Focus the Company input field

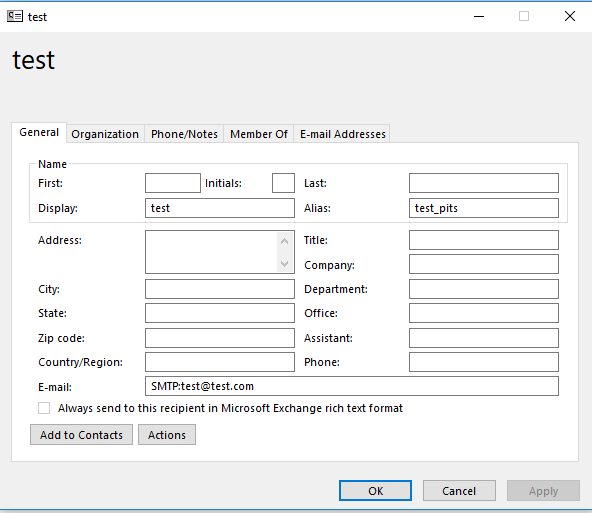pos(484,264)
